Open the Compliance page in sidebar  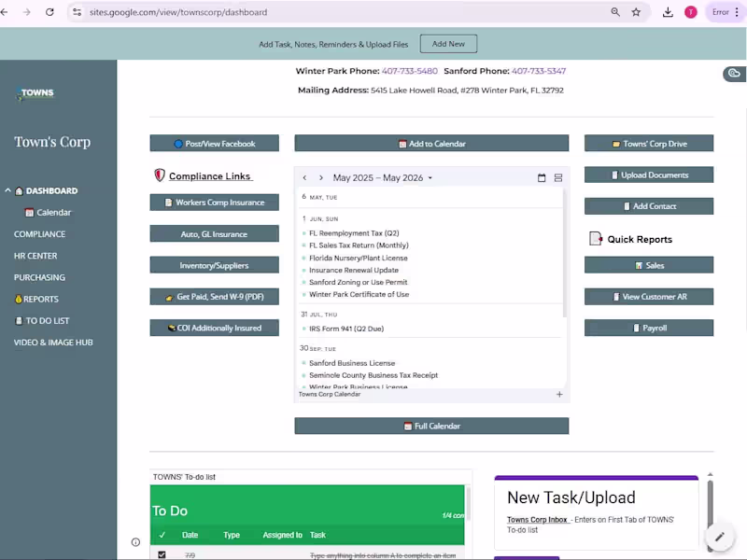39,234
